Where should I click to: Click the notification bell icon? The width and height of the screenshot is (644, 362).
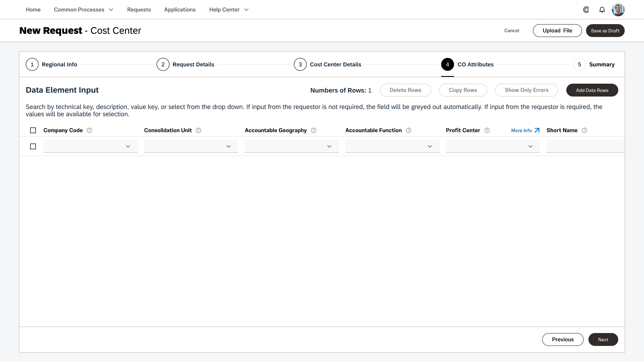(x=602, y=10)
